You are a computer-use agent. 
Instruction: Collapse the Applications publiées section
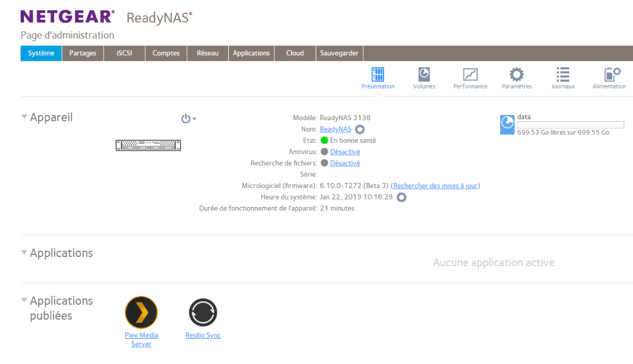[24, 300]
